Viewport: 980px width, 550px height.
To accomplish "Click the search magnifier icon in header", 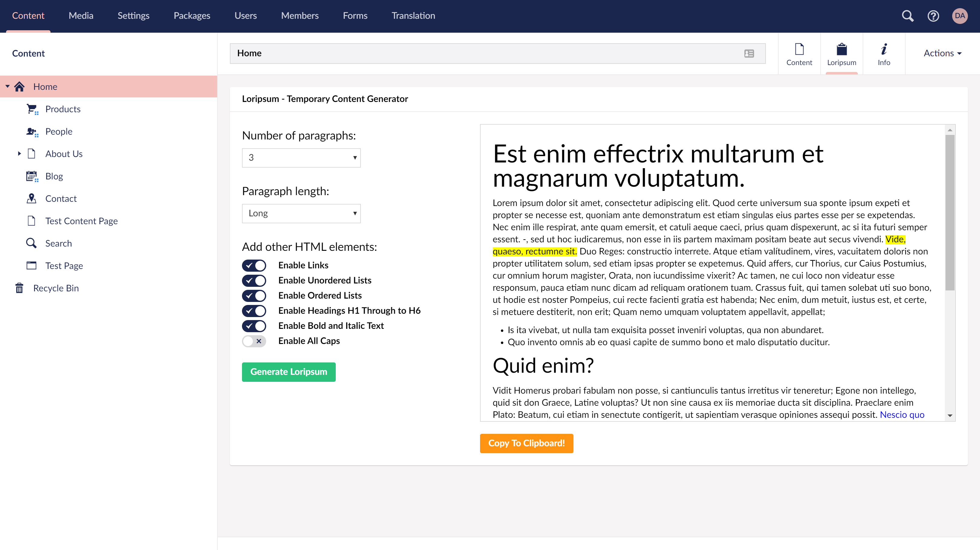I will pyautogui.click(x=907, y=16).
